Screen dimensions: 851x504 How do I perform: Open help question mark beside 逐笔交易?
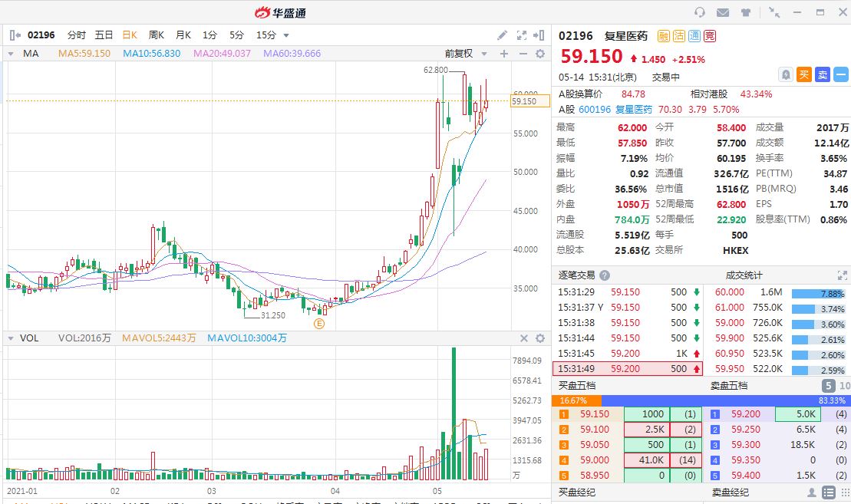pyautogui.click(x=605, y=275)
